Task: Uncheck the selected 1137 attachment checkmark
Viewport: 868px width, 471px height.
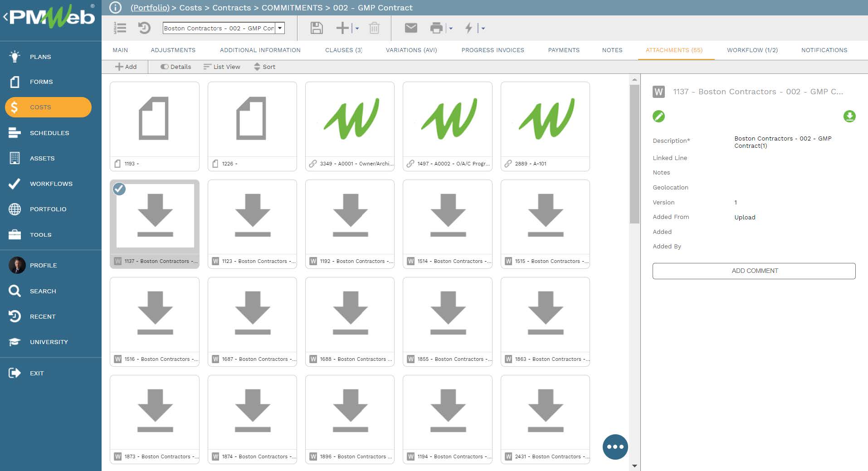Action: pos(119,189)
